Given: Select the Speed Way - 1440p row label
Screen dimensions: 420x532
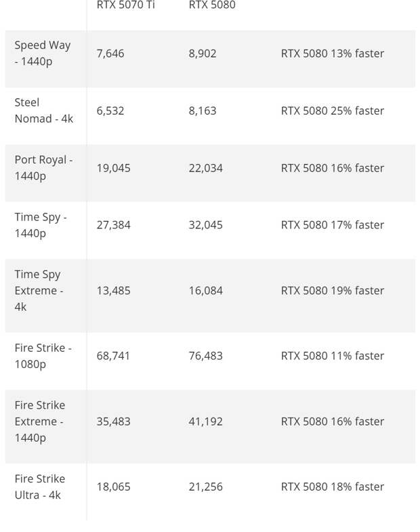Looking at the screenshot, I should coord(43,54).
